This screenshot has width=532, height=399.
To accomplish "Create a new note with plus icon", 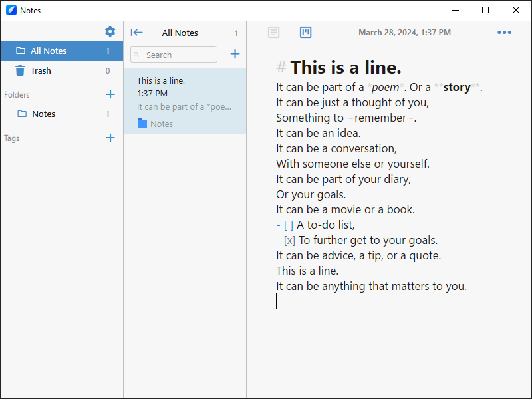I will point(235,54).
